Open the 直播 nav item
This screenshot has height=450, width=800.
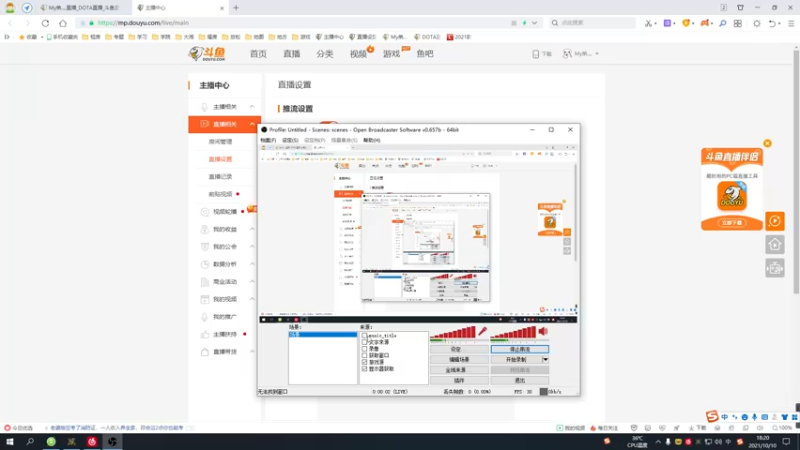292,54
